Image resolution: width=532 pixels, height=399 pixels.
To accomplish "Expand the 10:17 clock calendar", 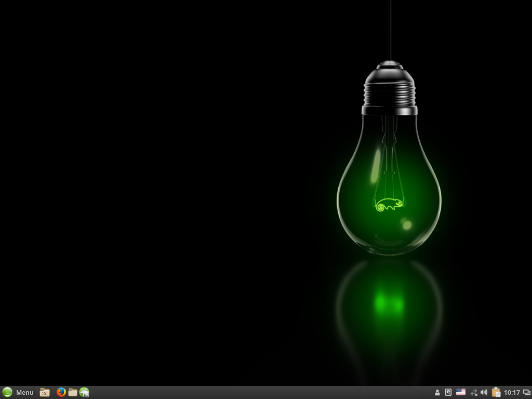I will point(512,393).
